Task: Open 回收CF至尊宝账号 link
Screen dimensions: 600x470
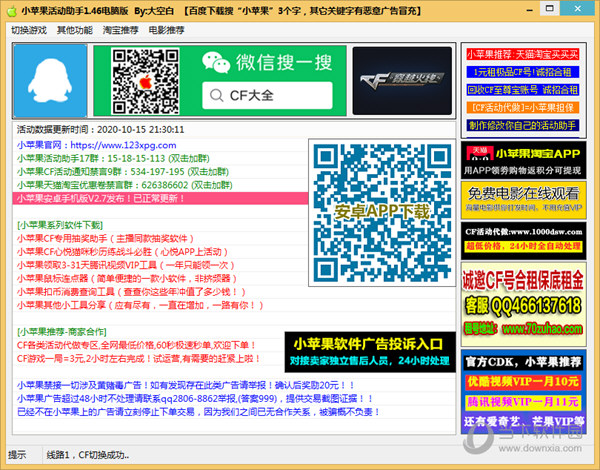Action: click(x=522, y=90)
